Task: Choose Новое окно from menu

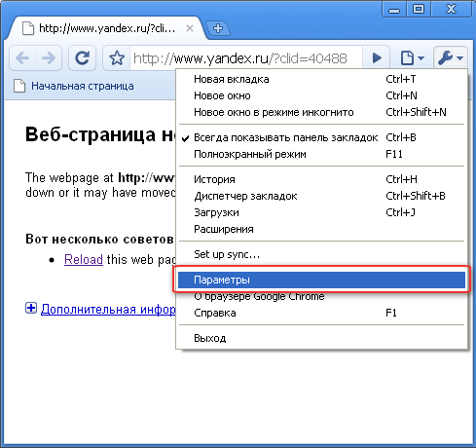Action: click(x=321, y=95)
